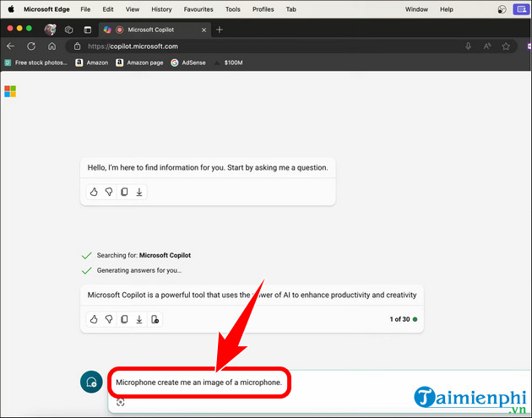This screenshot has height=418, width=532.
Task: Open the Tools menu
Action: [233, 9]
